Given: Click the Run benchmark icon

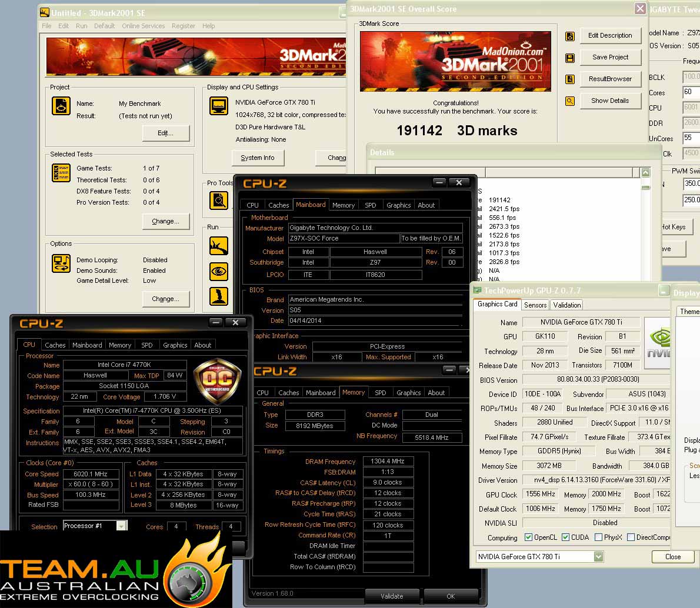Looking at the screenshot, I should [x=219, y=246].
